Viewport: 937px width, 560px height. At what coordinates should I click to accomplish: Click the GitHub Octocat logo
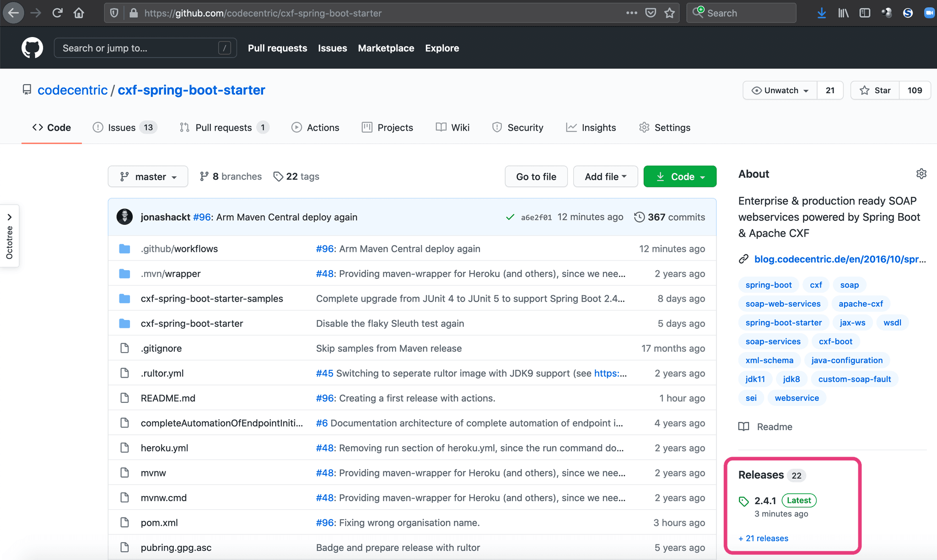tap(32, 48)
